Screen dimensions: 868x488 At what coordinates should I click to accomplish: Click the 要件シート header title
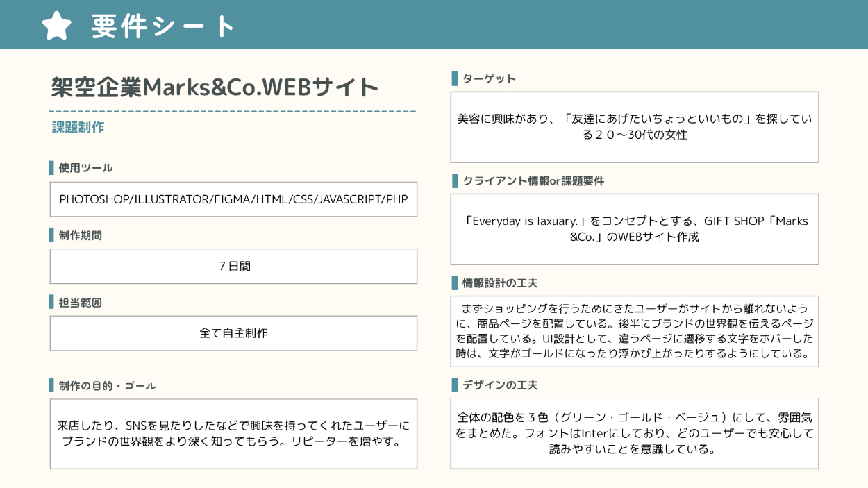pos(164,26)
